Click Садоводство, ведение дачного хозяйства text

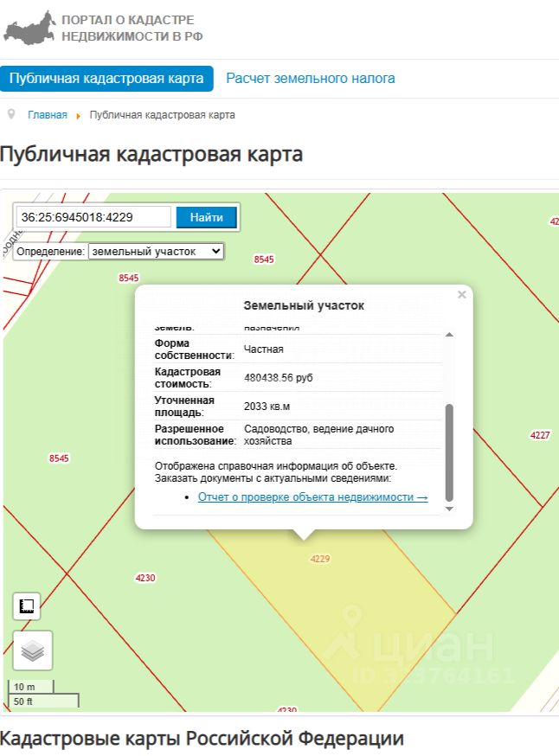tap(318, 435)
